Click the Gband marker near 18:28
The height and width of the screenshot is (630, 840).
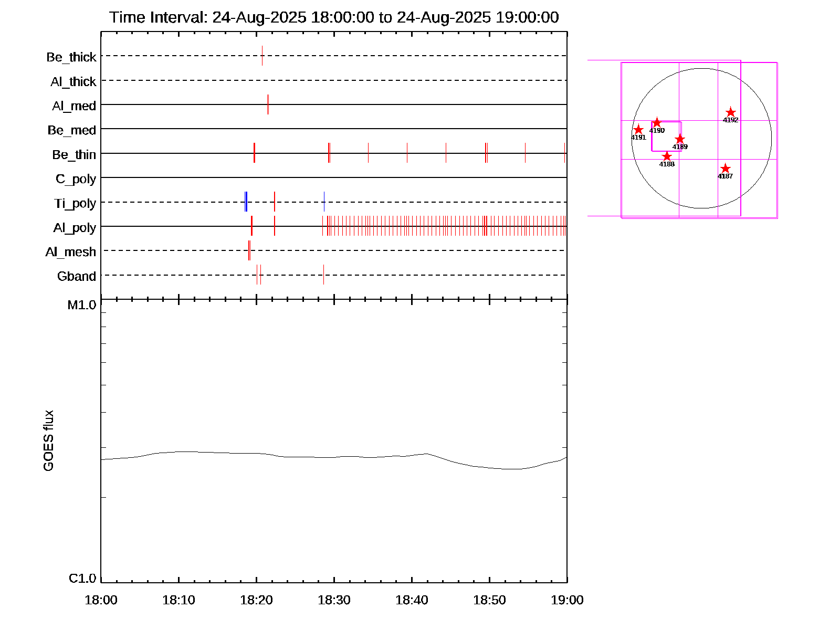pos(323,275)
